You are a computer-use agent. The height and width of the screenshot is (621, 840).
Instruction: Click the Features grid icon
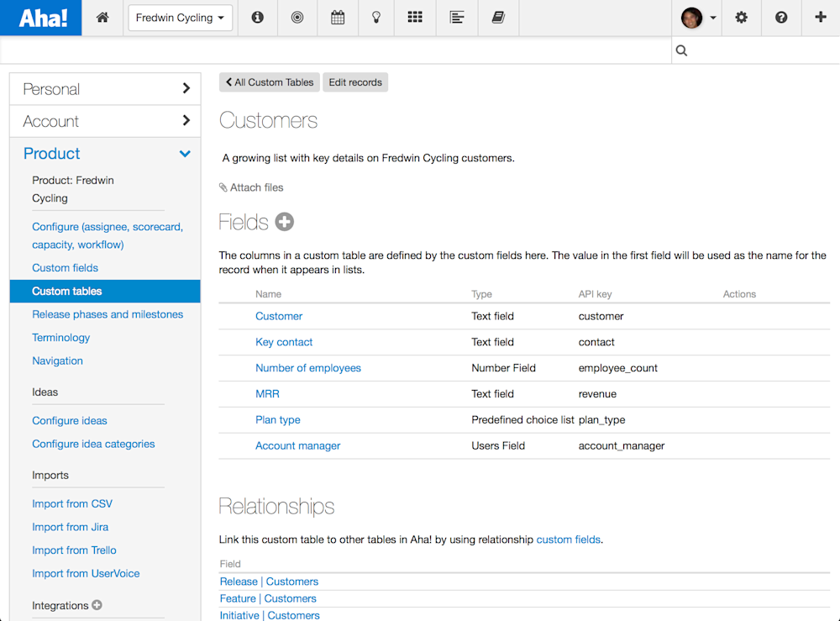pos(415,18)
